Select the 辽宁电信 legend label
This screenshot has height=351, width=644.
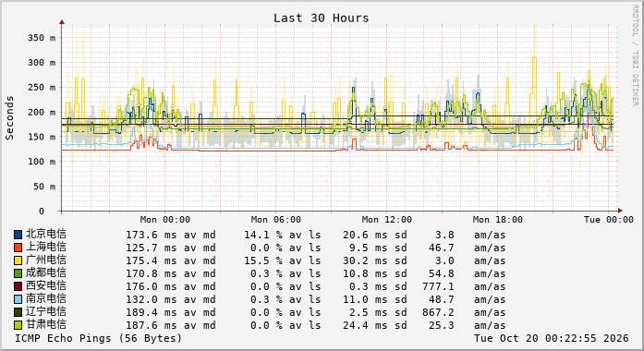(46, 311)
